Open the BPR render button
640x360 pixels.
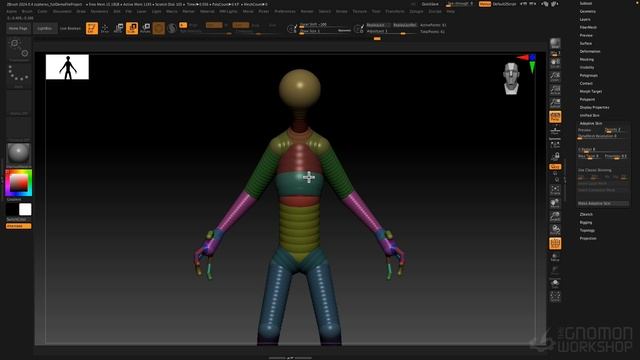[x=555, y=44]
